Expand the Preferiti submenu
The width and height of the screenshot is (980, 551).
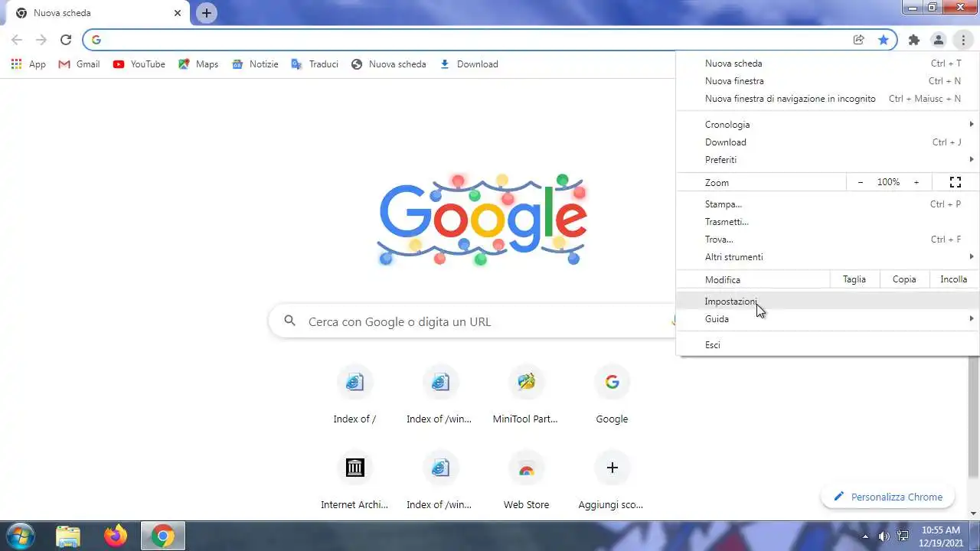828,160
